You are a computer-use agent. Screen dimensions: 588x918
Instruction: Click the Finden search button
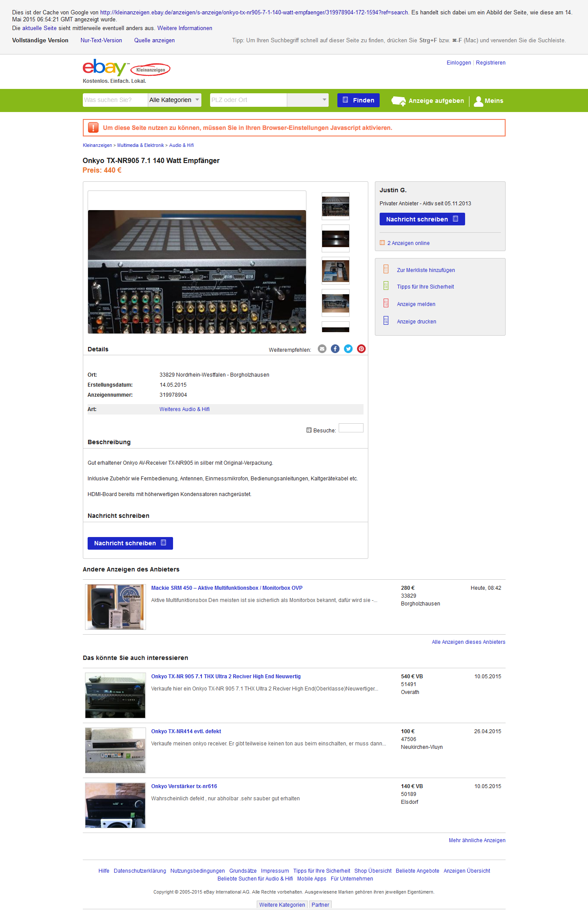click(x=358, y=100)
